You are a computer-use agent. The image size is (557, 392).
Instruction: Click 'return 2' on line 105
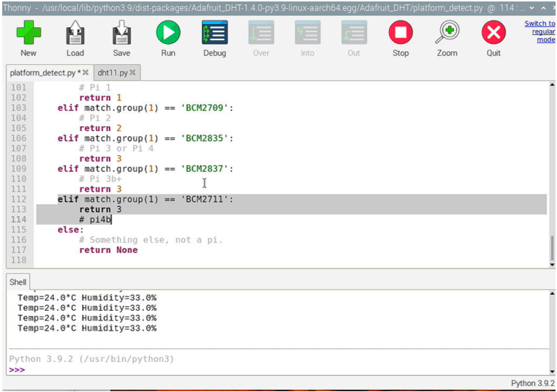tap(100, 128)
